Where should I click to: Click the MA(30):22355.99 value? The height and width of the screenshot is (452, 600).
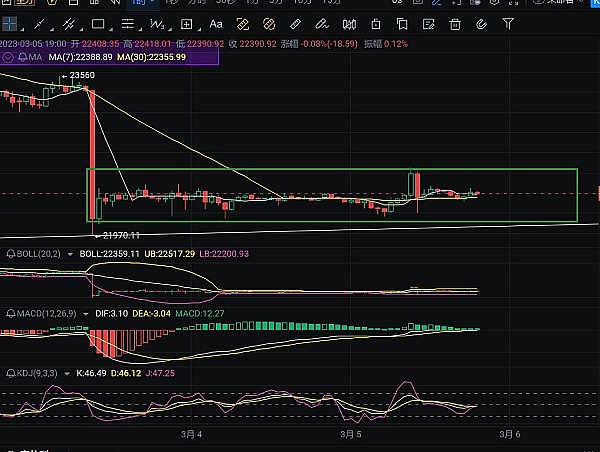coord(152,57)
